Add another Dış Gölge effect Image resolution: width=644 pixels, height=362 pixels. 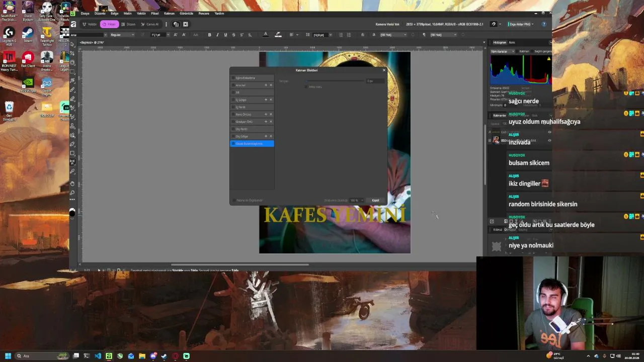[266, 136]
